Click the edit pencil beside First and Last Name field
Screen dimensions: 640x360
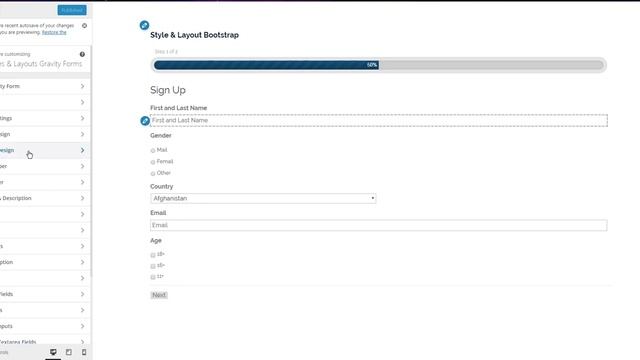[145, 121]
